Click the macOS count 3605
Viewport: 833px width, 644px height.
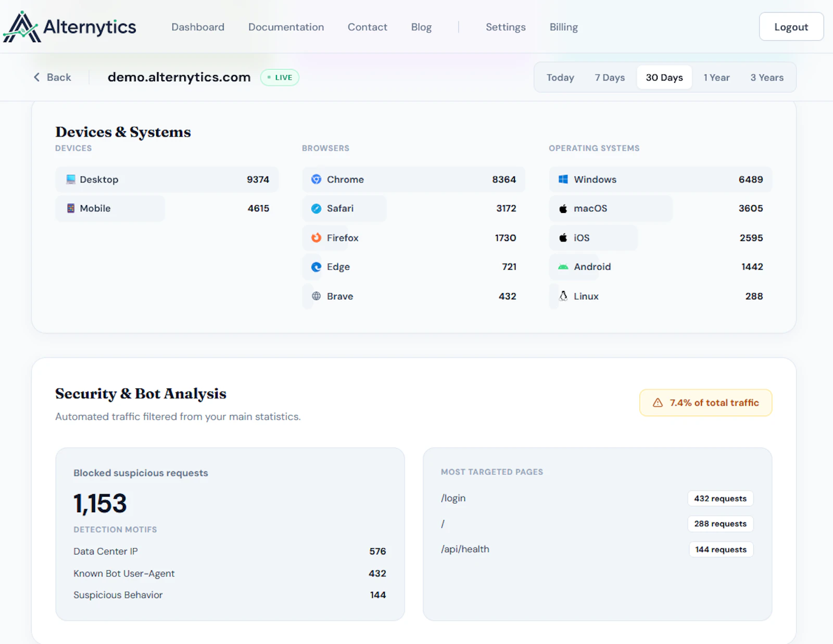click(751, 208)
